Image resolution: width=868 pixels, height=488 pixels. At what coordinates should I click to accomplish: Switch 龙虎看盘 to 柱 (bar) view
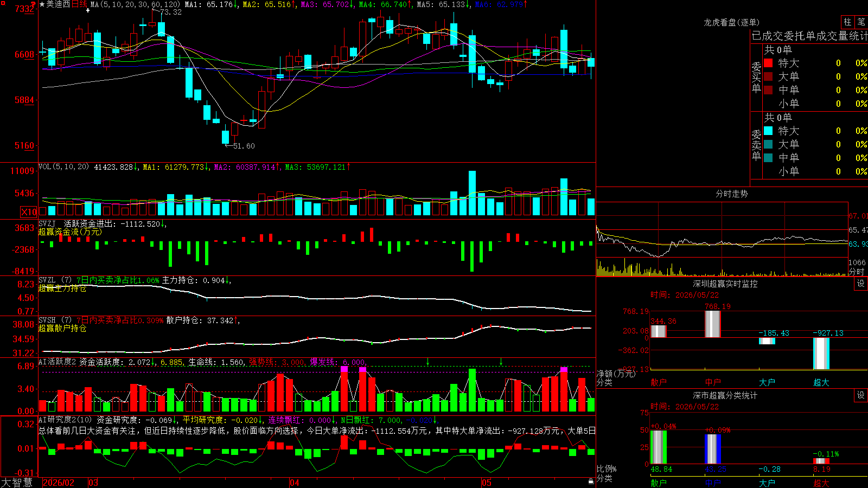tap(847, 22)
